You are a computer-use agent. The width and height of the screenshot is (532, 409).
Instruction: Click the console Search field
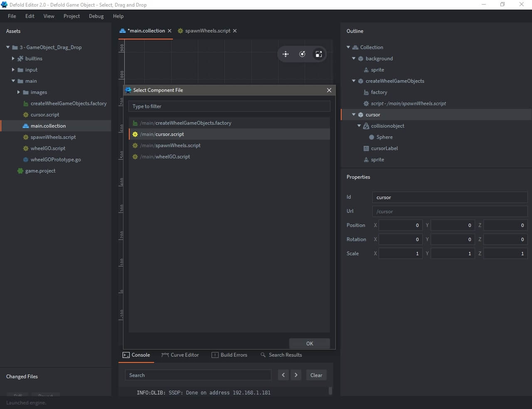point(198,375)
